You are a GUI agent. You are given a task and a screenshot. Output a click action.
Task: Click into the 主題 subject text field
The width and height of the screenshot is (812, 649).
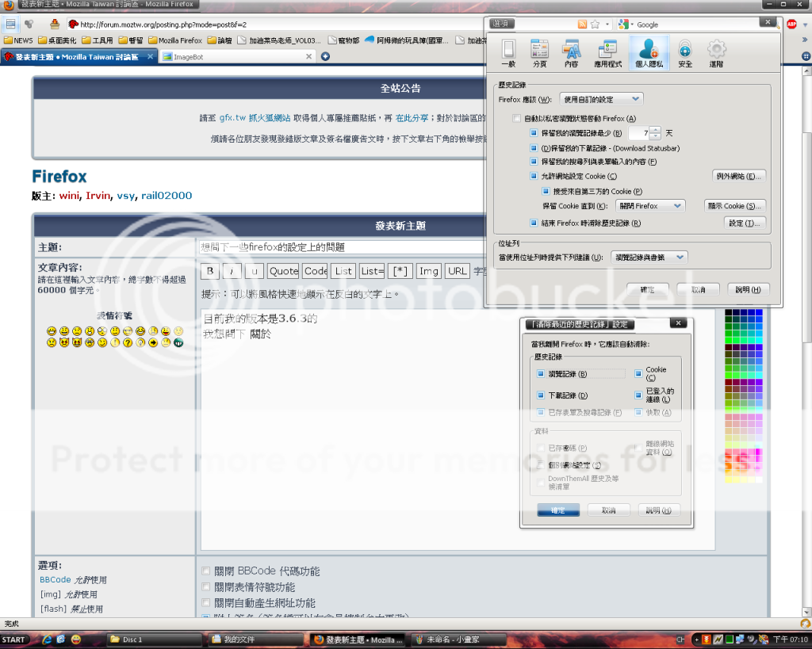(x=341, y=247)
